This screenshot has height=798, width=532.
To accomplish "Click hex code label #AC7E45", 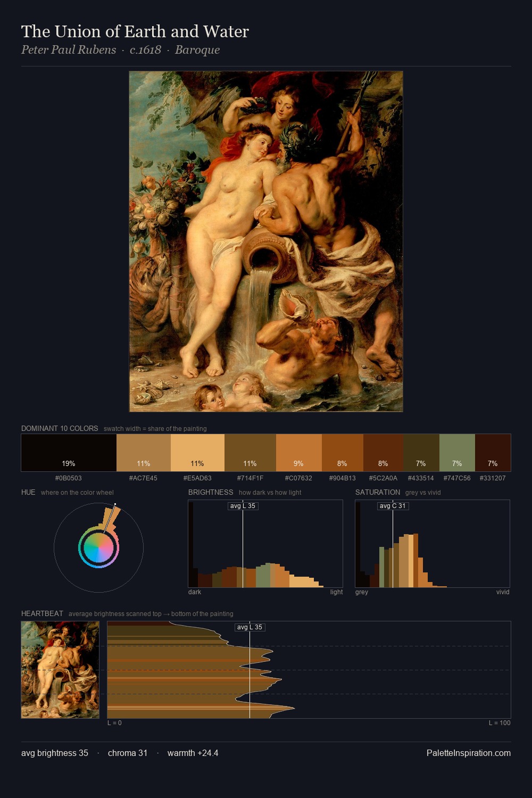I will [x=144, y=478].
